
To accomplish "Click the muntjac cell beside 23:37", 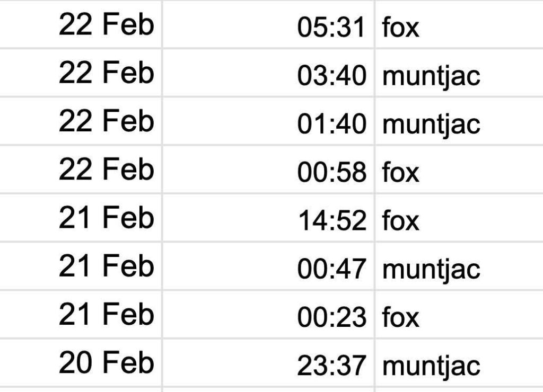I will (x=431, y=365).
